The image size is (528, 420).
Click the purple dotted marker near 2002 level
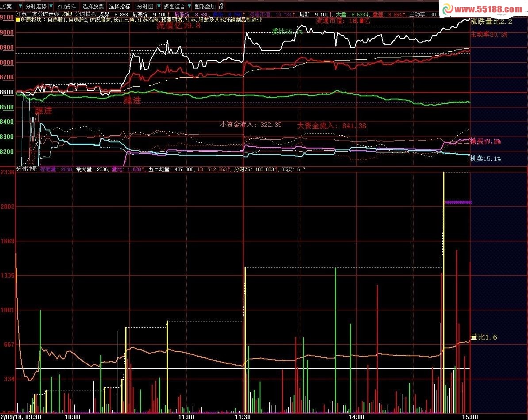click(x=458, y=202)
